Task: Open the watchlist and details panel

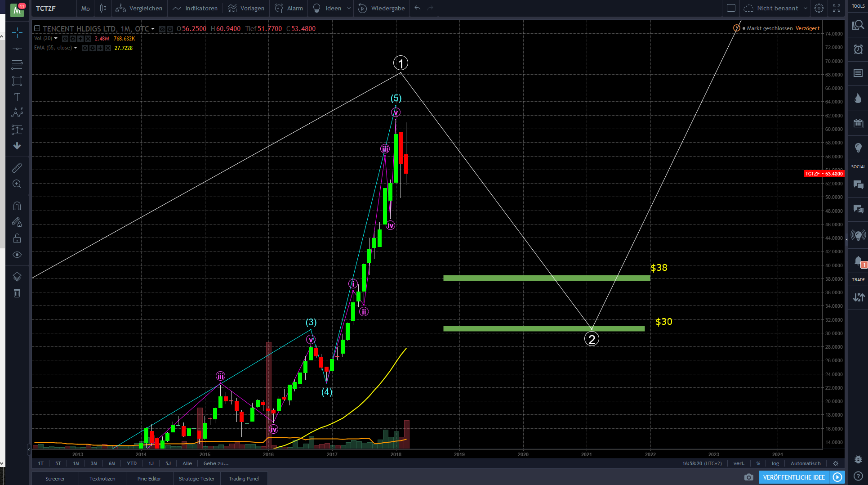Action: coord(858,25)
